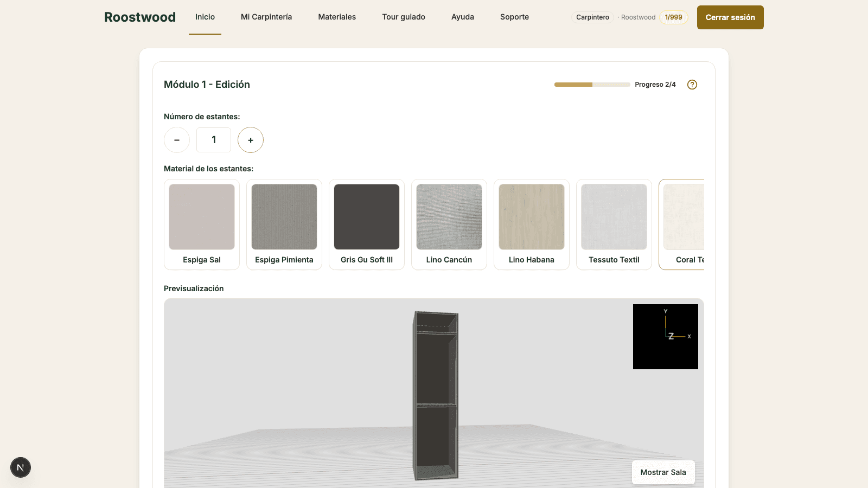Screen dimensions: 868x488
Task: Click the Roostwood logo
Action: coord(140,17)
